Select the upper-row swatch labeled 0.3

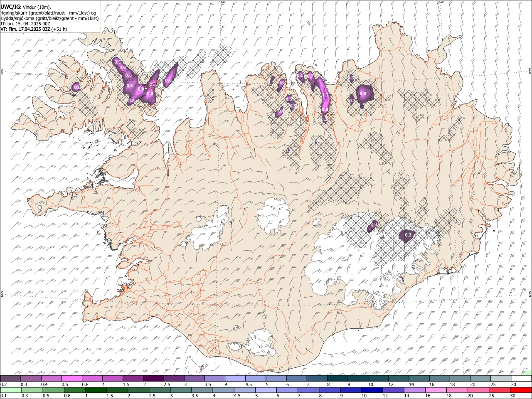click(31, 379)
